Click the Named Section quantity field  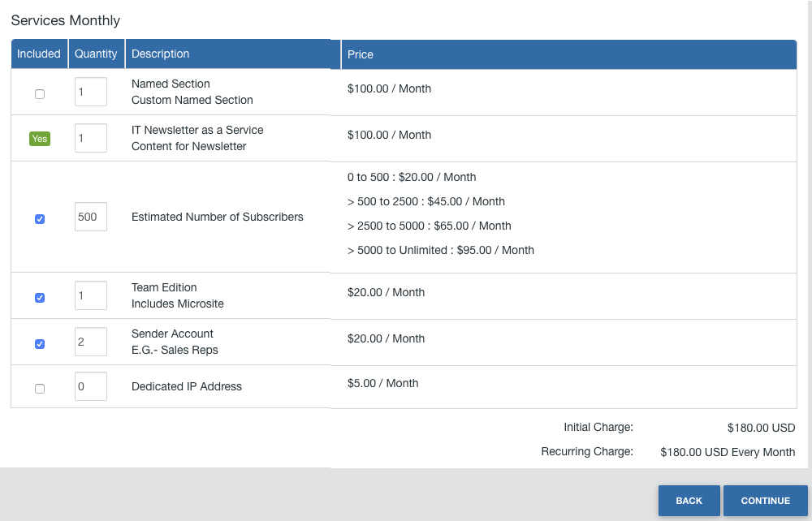[90, 92]
